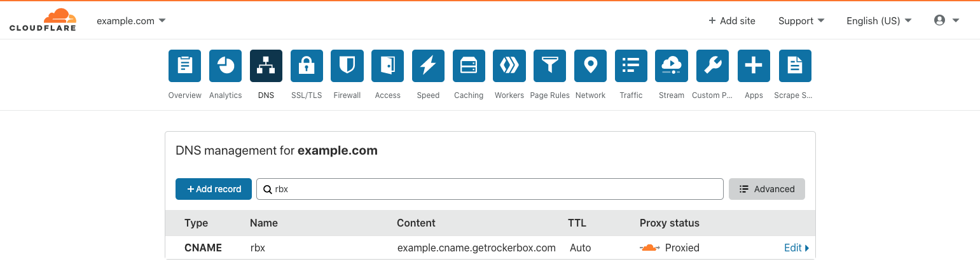Screen dimensions: 980x266
Task: Open the Analytics pie chart icon
Action: pos(226,66)
